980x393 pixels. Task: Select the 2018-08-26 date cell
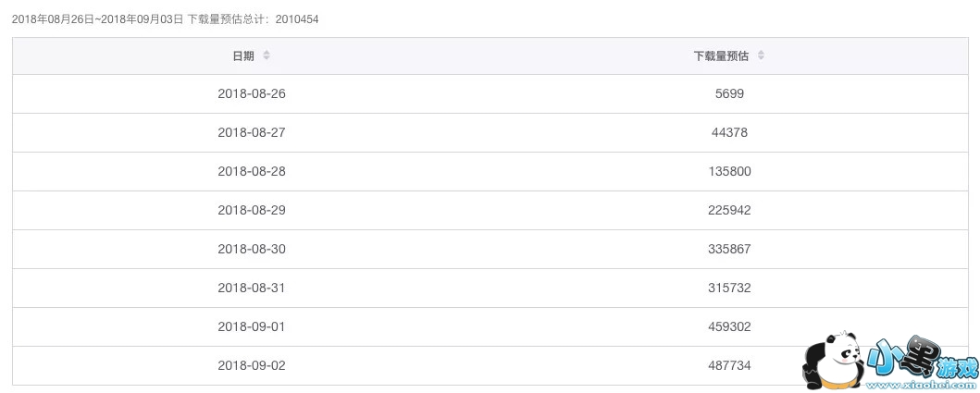252,93
